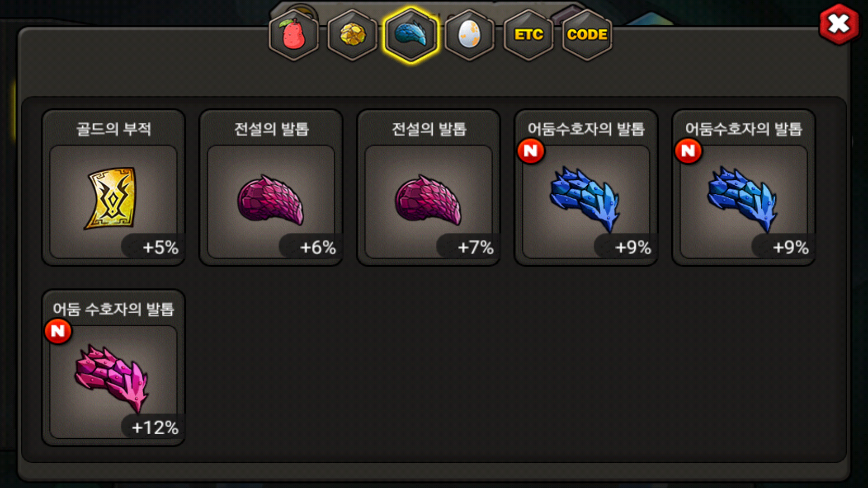Choose the last blue claw +9% item
This screenshot has height=488, width=868.
[x=744, y=188]
